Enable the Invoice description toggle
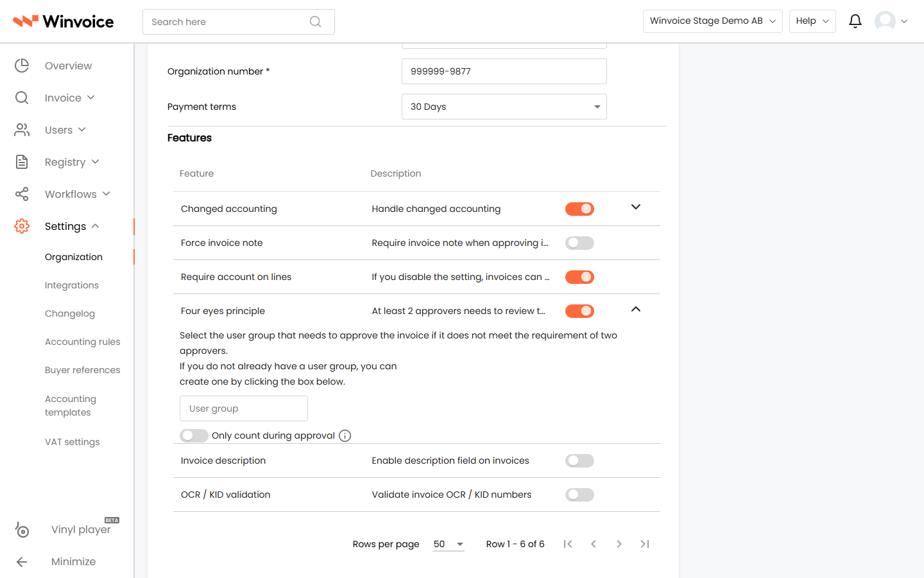The height and width of the screenshot is (578, 924). [x=579, y=460]
